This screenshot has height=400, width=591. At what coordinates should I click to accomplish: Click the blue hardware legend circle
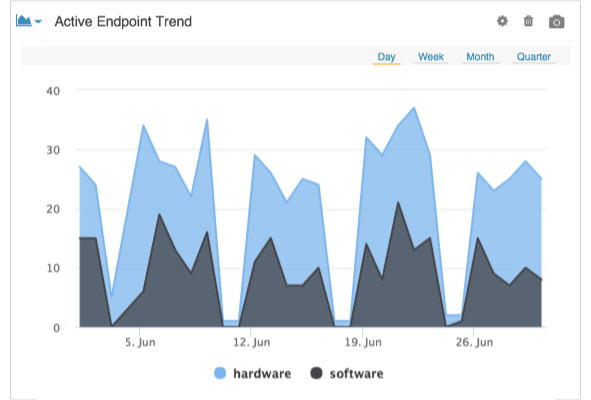[x=220, y=373]
